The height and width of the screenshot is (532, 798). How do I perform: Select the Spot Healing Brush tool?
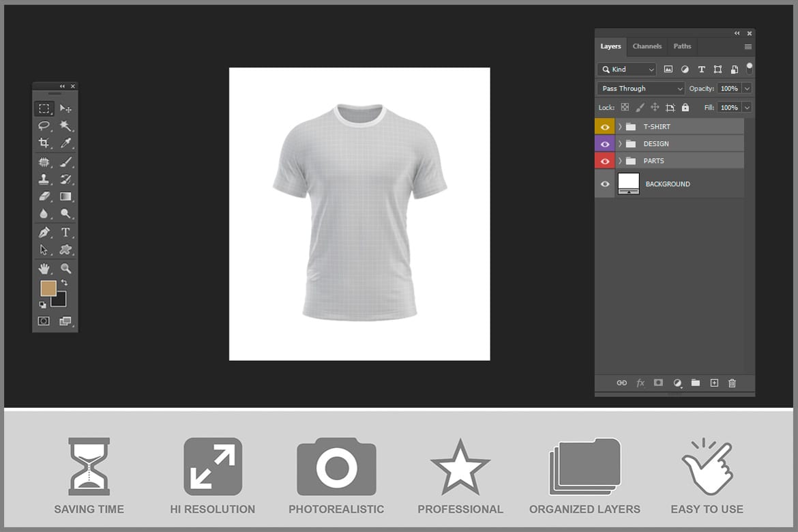click(44, 162)
